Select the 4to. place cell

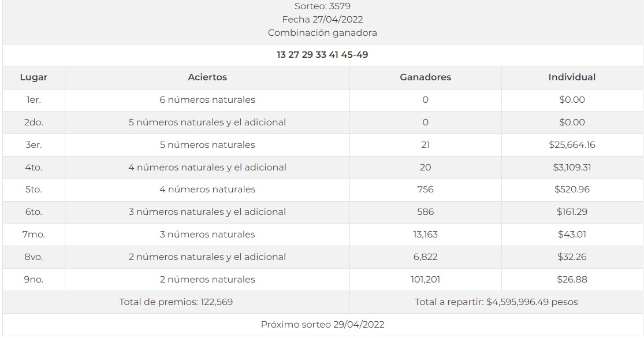click(33, 168)
